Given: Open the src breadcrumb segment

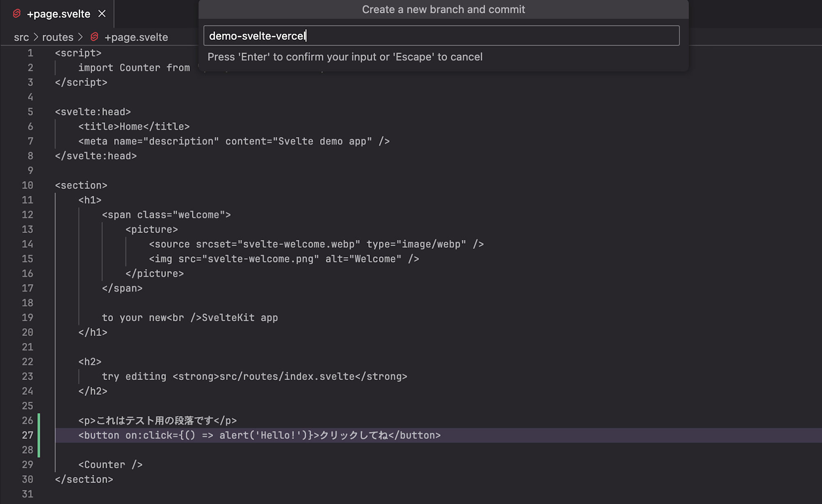Looking at the screenshot, I should pos(21,37).
